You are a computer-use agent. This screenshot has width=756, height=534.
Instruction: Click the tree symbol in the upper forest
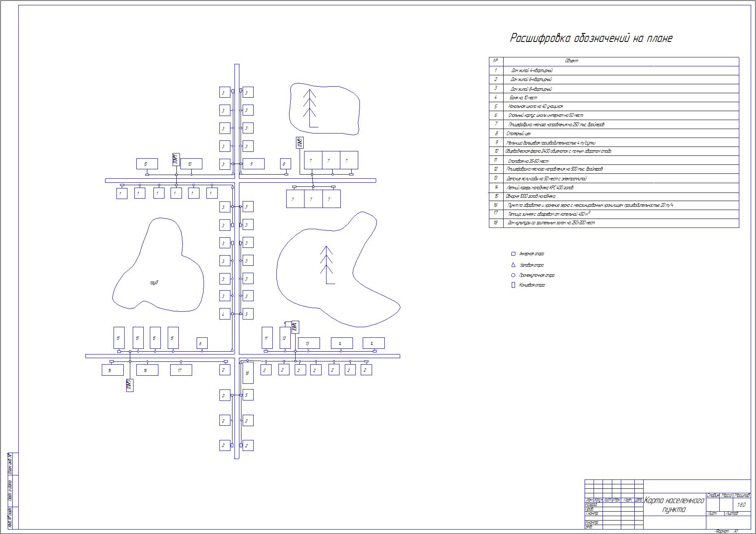point(310,108)
